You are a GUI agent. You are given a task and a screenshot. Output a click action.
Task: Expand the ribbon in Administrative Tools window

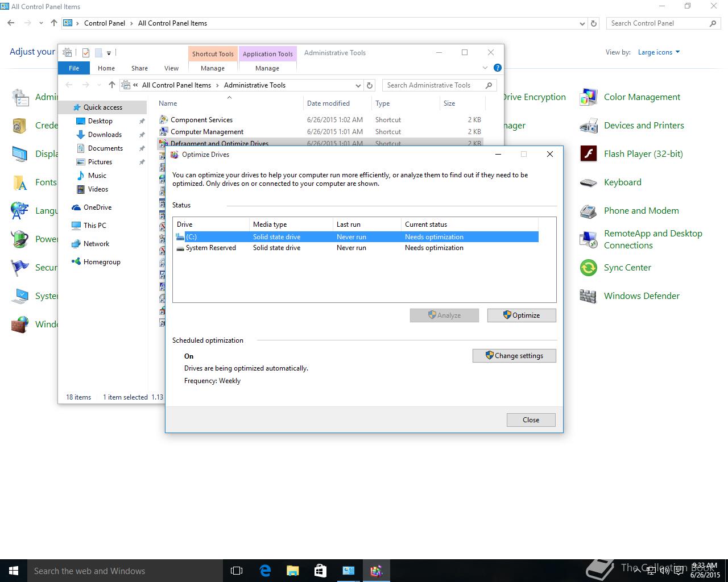coord(485,68)
